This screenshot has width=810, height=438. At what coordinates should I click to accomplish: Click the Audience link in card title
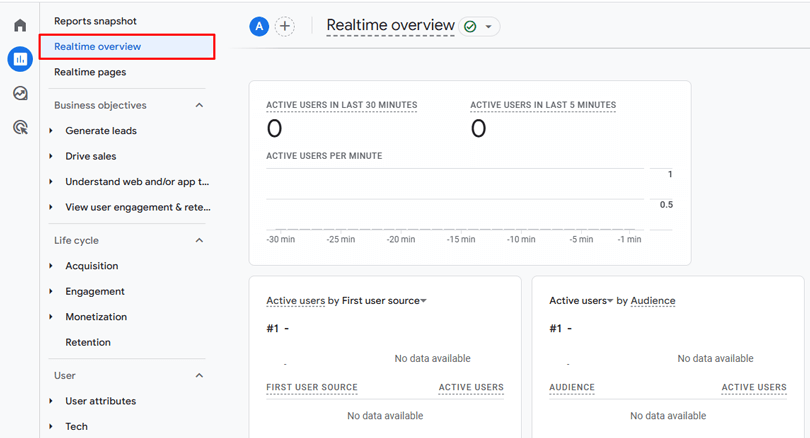click(653, 301)
